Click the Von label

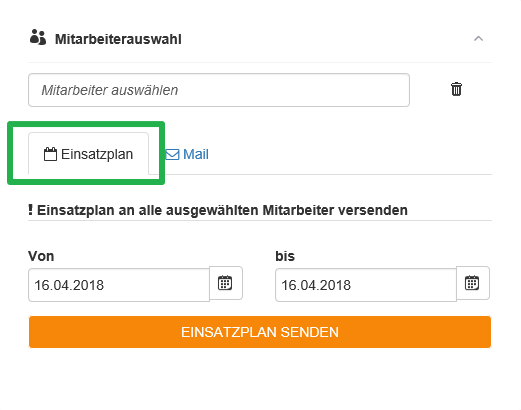pyautogui.click(x=41, y=256)
